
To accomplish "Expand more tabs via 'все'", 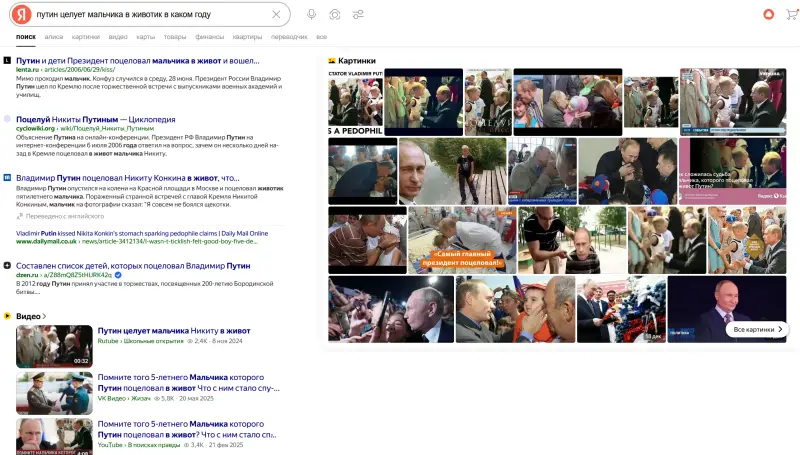I will tap(321, 37).
